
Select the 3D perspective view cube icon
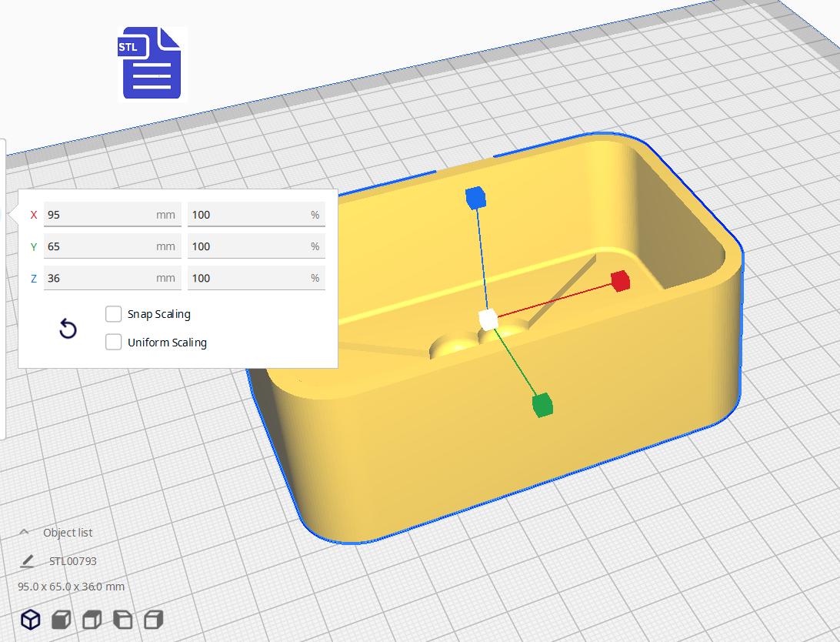(31, 620)
